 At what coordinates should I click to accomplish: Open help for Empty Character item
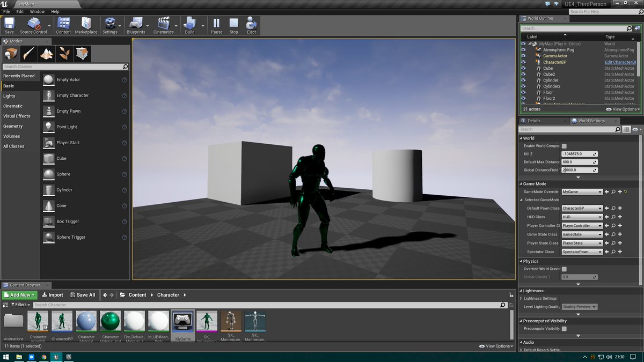coord(125,95)
